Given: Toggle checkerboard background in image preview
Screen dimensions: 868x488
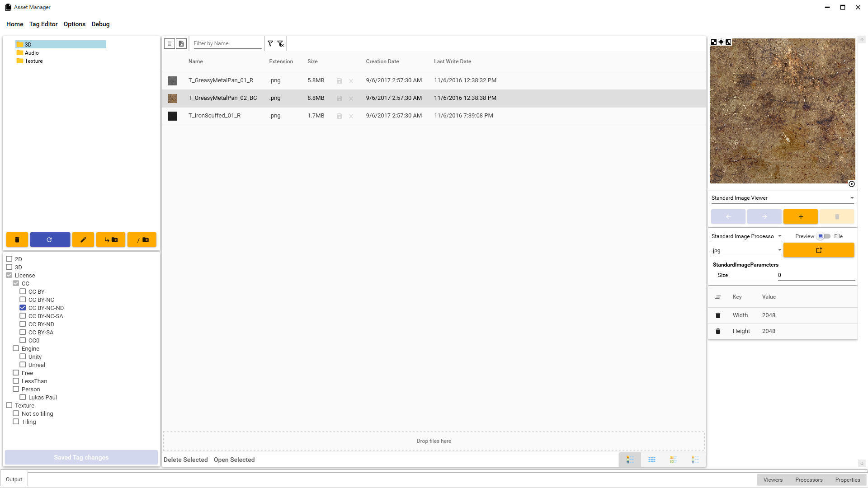Looking at the screenshot, I should 714,42.
